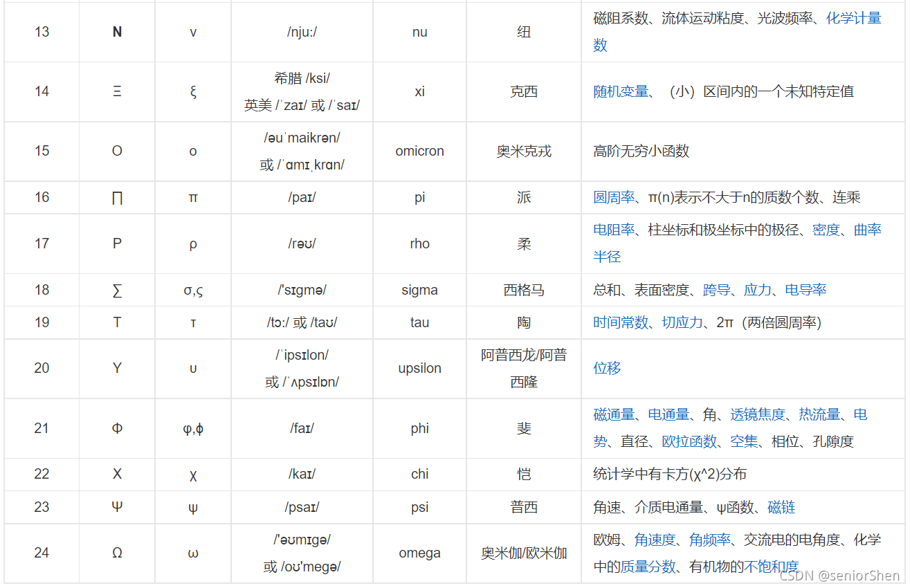The width and height of the screenshot is (910, 588).
Task: Open the 时间常数 link
Action: [621, 322]
